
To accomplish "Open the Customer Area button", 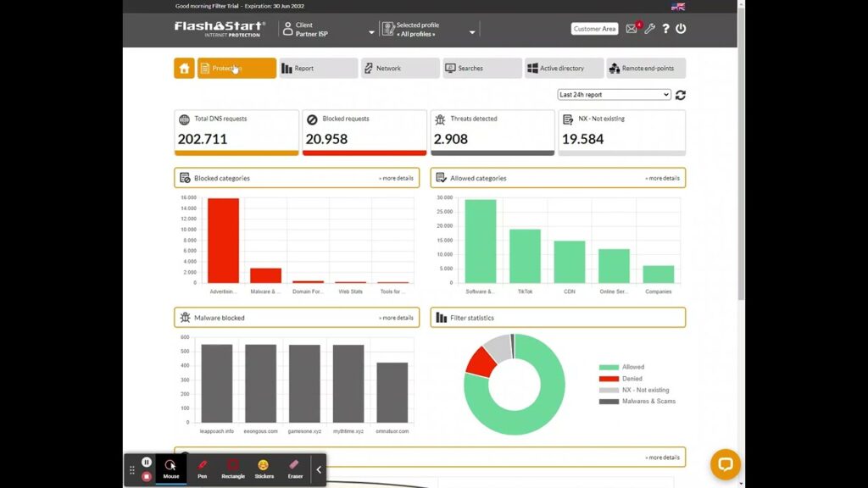I will click(x=594, y=29).
